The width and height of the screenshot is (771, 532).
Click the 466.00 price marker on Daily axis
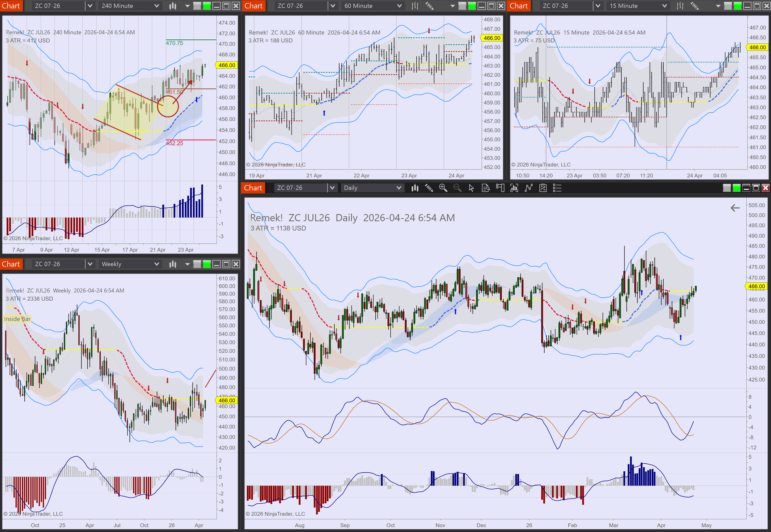756,286
